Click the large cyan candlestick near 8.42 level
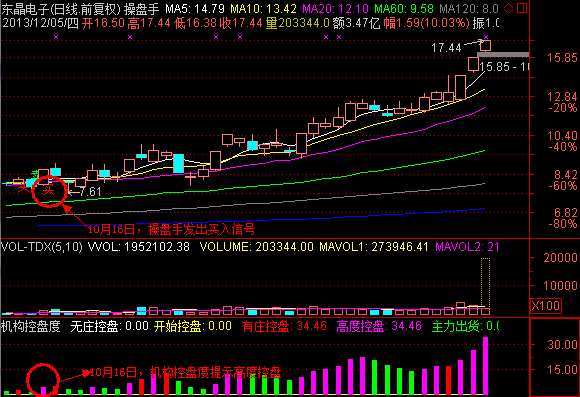Image resolution: width=580 pixels, height=397 pixels. point(179,163)
